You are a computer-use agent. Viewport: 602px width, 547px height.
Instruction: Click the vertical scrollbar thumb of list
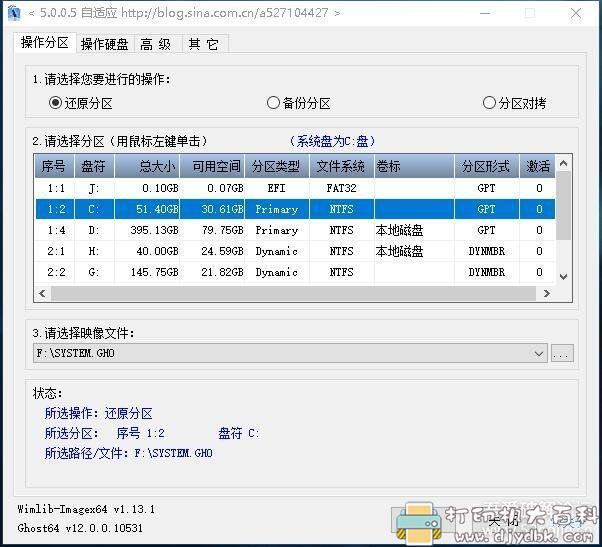coord(563,206)
